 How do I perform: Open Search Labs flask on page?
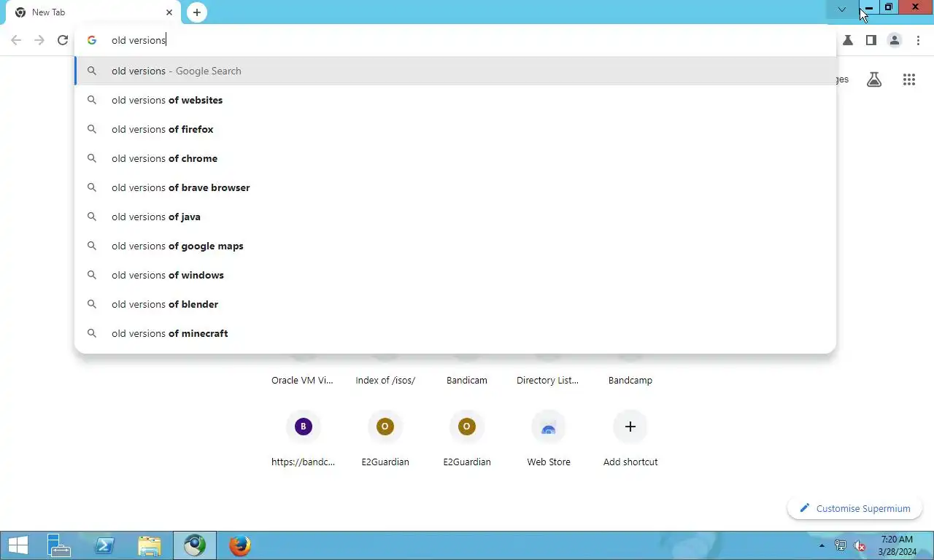click(x=874, y=79)
